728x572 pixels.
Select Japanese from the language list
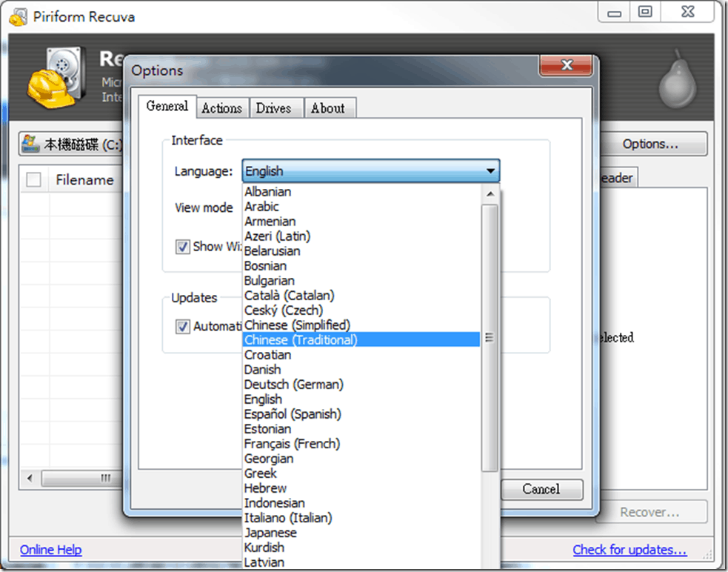[x=361, y=533]
